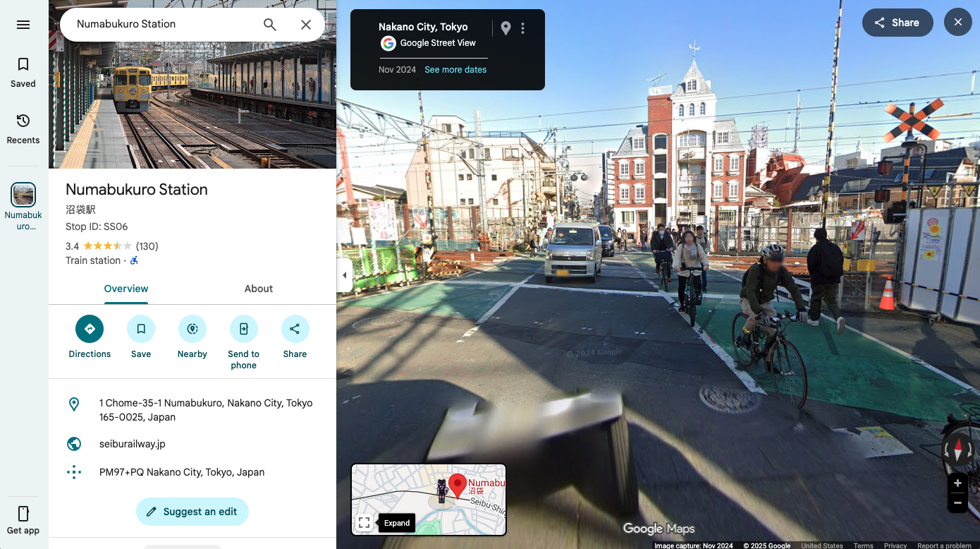Click the mini map preview
This screenshot has height=549, width=980.
(429, 499)
